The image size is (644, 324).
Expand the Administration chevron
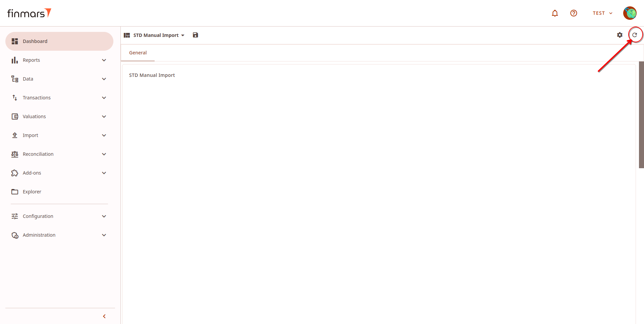[104, 235]
